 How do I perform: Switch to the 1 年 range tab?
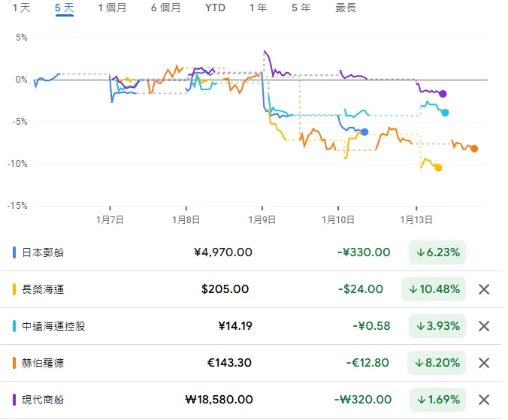[259, 8]
